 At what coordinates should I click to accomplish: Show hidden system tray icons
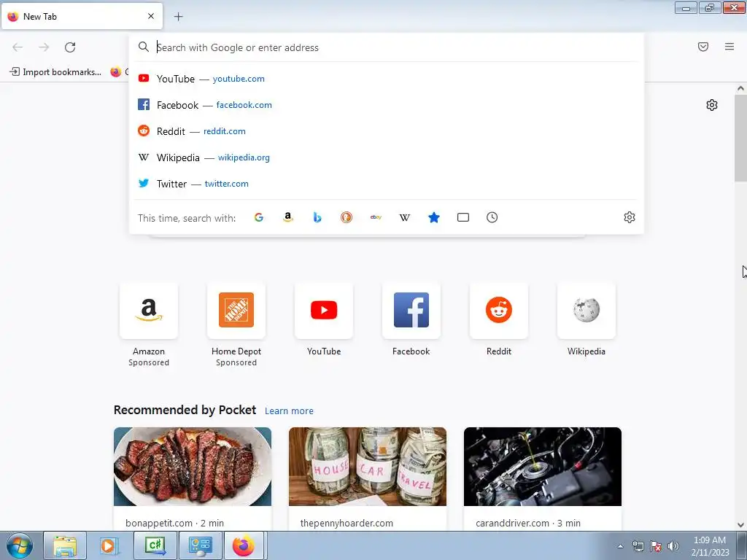620,546
